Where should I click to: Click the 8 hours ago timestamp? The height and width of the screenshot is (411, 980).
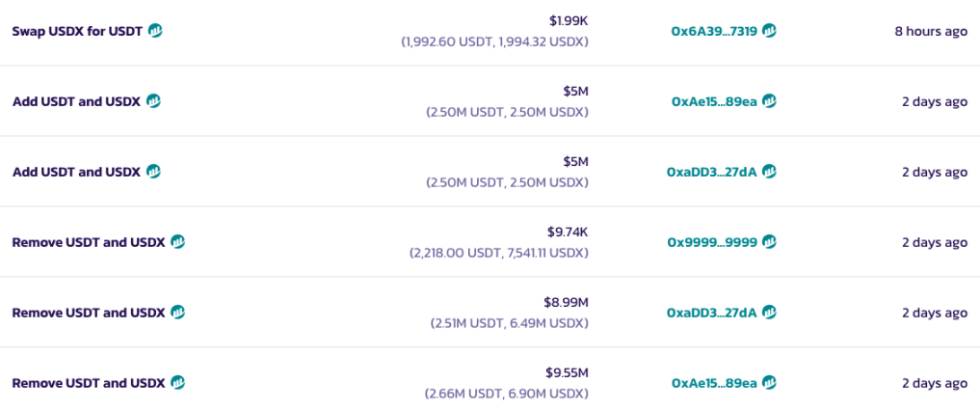[x=930, y=31]
